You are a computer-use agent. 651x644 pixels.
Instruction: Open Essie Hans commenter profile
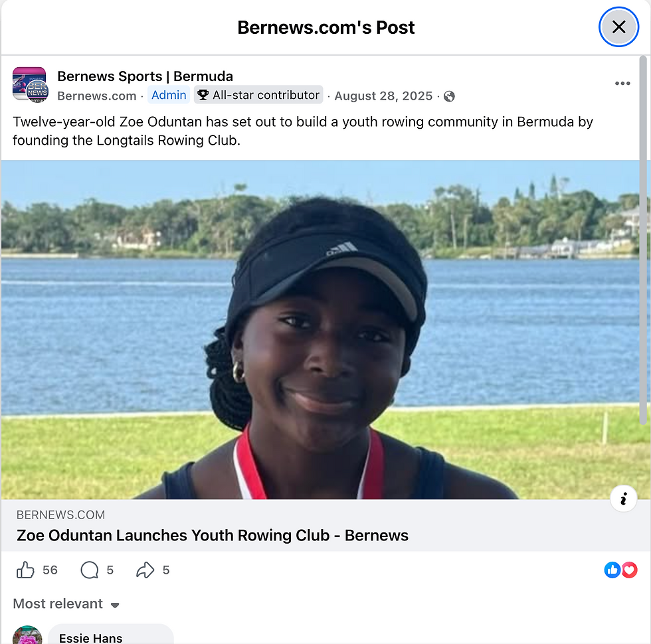click(x=90, y=638)
